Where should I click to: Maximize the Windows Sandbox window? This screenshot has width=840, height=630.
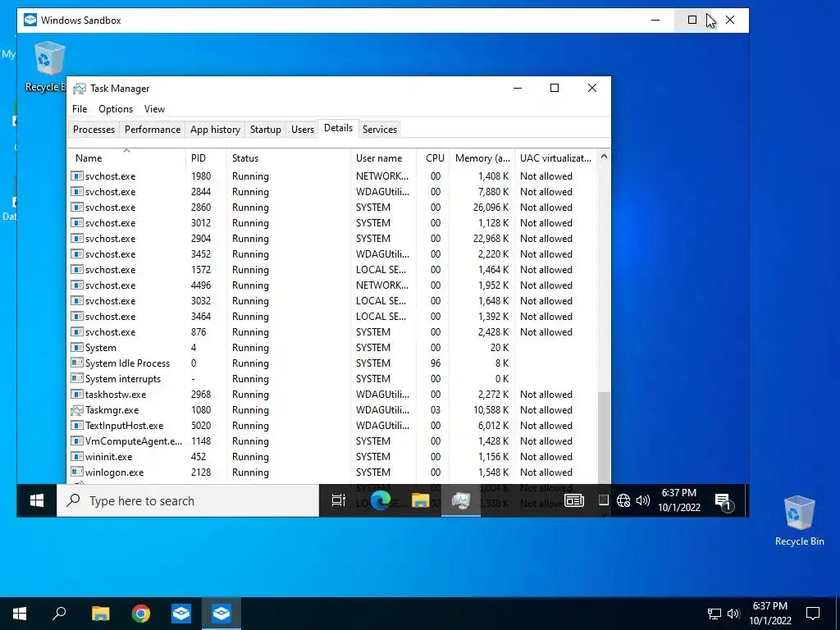click(x=692, y=20)
